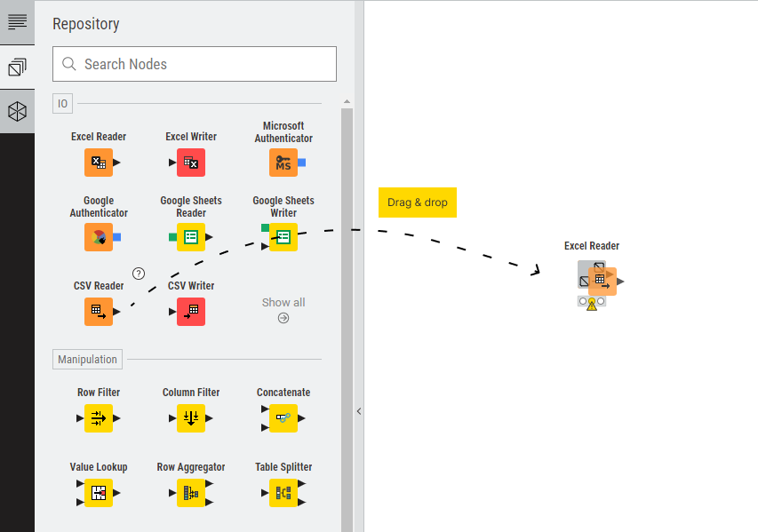The height and width of the screenshot is (532, 758).
Task: Open the node description panel from the sidebar
Action: click(x=17, y=22)
